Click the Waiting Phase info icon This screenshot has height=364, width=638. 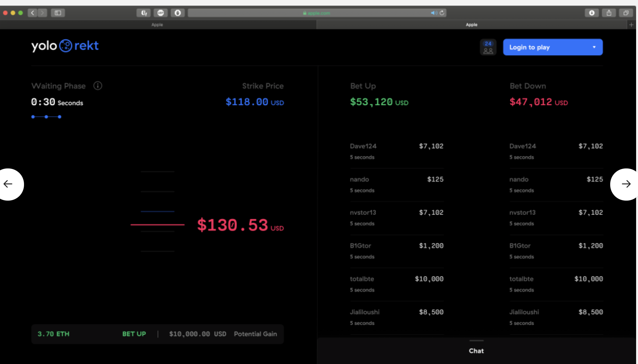[98, 86]
